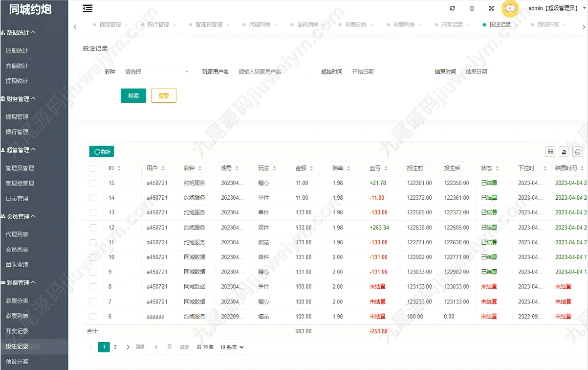The width and height of the screenshot is (588, 370).
Task: Focus the 玩家用户名 input field
Action: tap(270, 71)
